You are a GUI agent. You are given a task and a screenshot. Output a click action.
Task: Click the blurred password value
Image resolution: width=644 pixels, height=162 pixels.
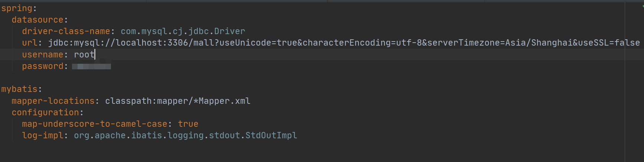(x=91, y=66)
